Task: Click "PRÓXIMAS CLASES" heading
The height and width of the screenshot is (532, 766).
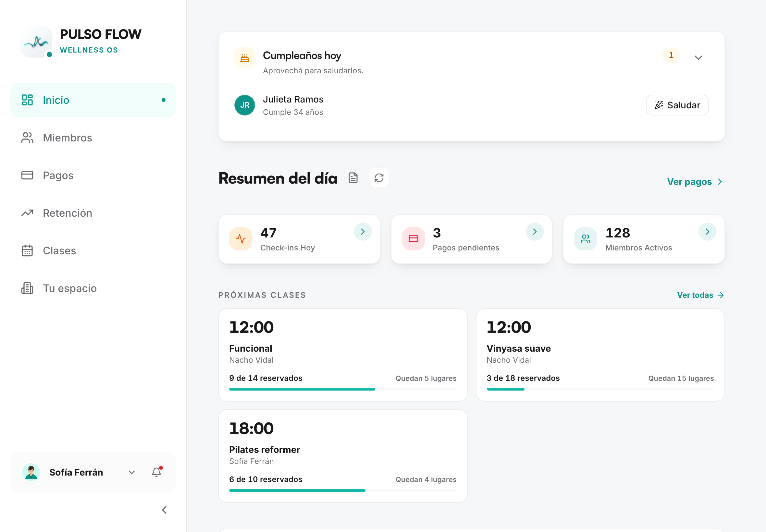Action: (262, 295)
